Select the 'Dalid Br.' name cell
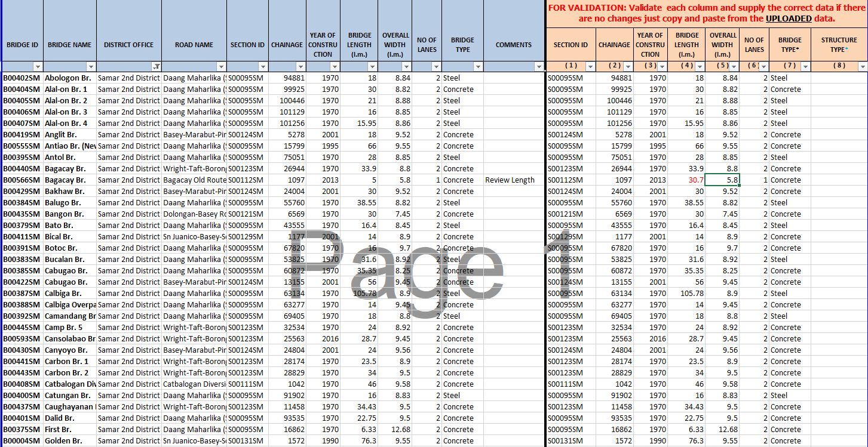 (x=70, y=418)
